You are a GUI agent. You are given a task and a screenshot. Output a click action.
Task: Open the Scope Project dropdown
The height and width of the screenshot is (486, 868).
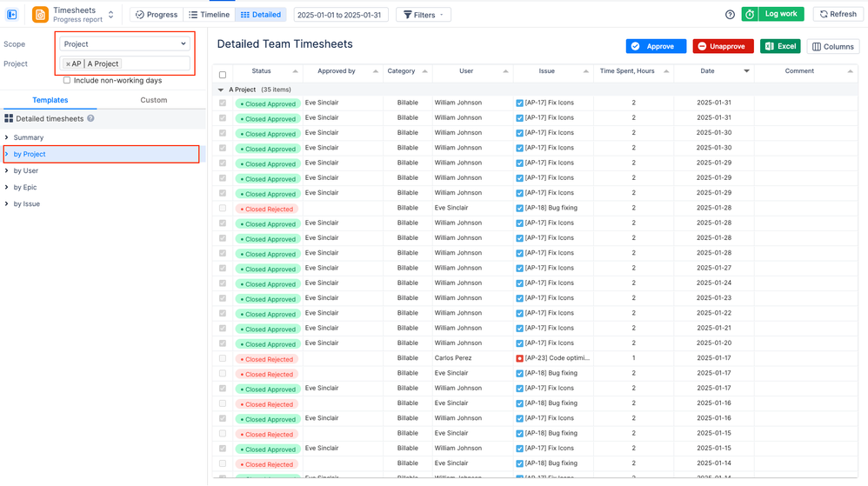(x=124, y=43)
